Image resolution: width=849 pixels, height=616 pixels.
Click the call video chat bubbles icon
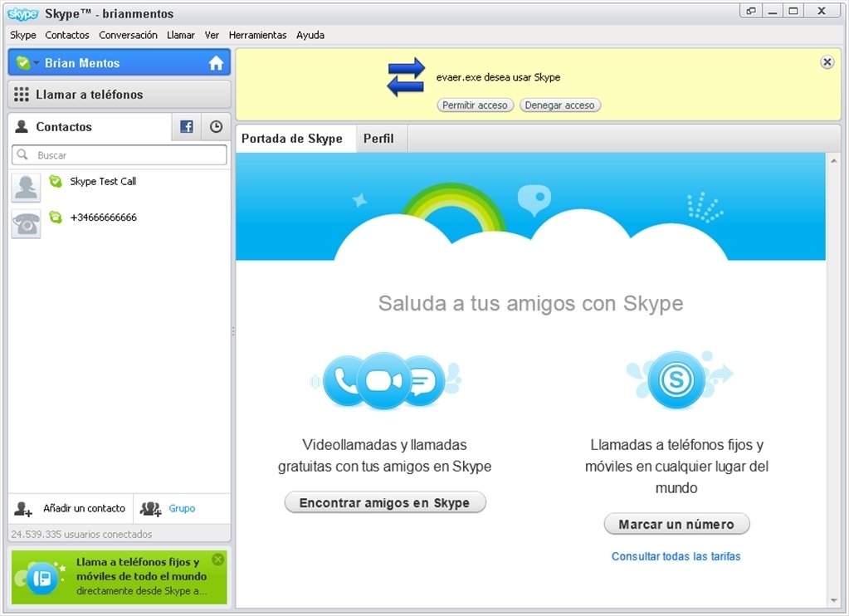tap(385, 381)
